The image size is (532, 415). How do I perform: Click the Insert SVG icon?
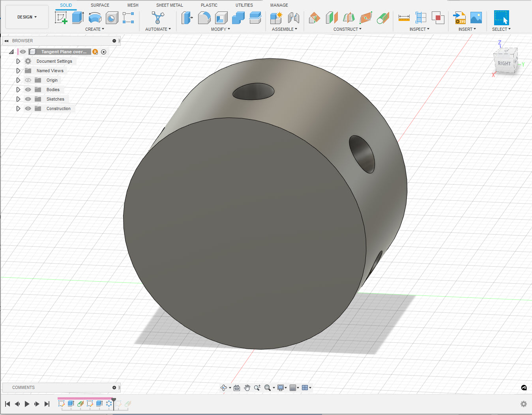click(x=459, y=18)
